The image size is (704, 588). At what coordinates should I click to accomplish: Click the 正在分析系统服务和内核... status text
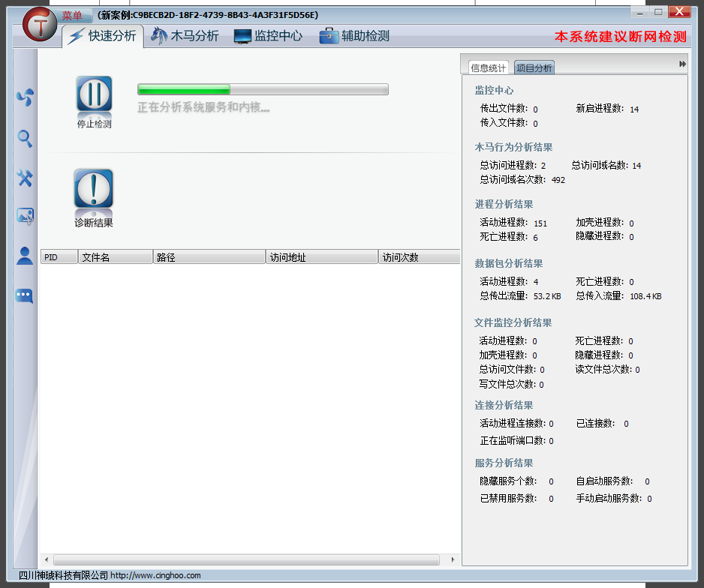(203, 107)
